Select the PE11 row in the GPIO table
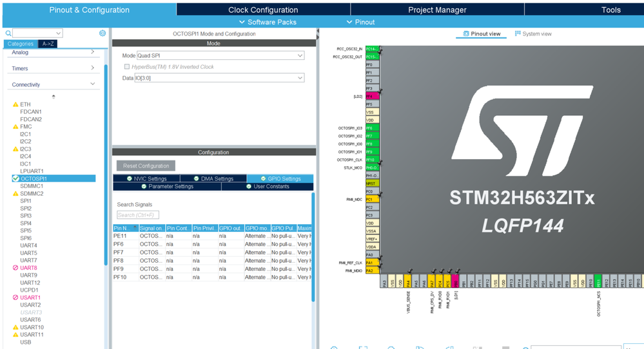 click(212, 236)
